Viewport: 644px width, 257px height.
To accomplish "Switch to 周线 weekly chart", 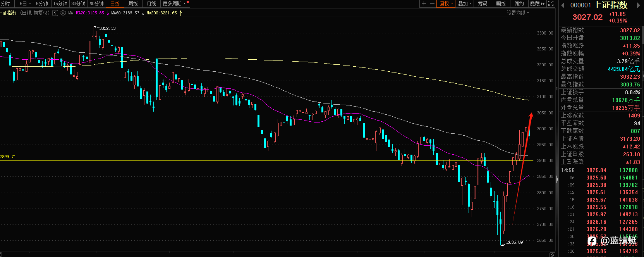I will pyautogui.click(x=133, y=3).
